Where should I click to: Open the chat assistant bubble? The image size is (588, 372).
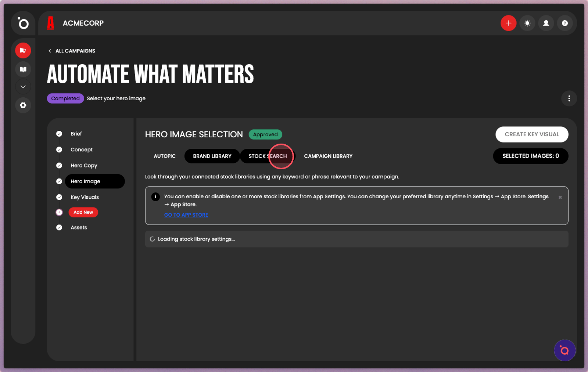[x=564, y=350]
